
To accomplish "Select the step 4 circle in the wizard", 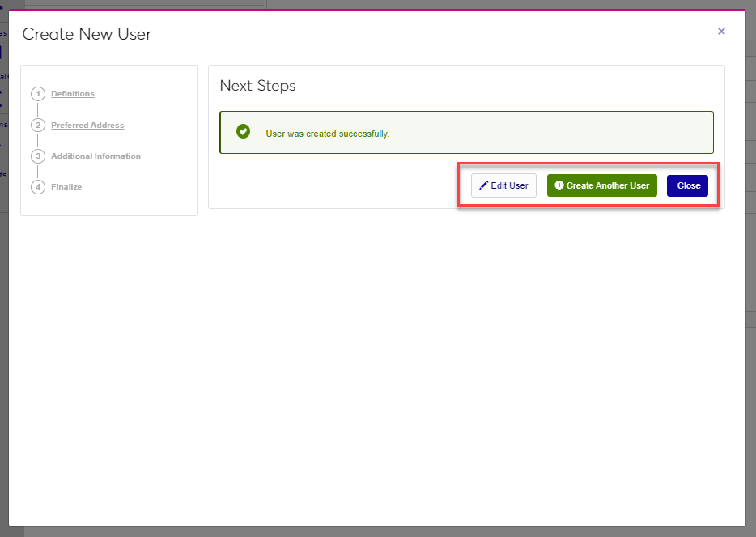I will point(38,187).
